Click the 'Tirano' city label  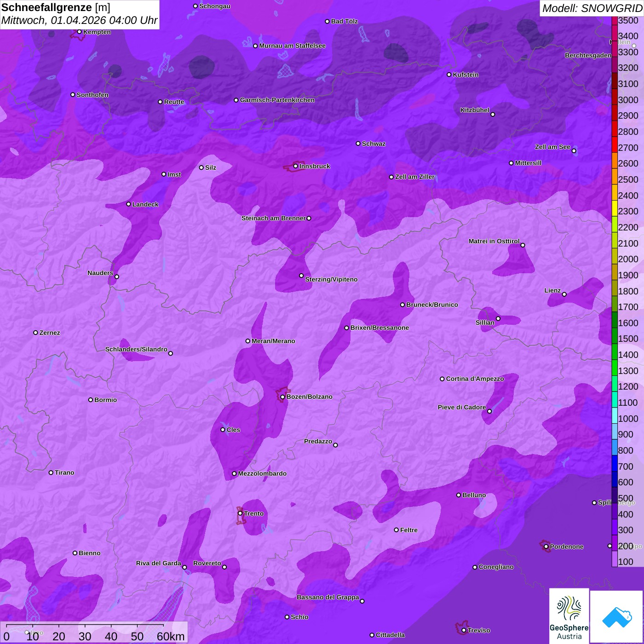(64, 472)
